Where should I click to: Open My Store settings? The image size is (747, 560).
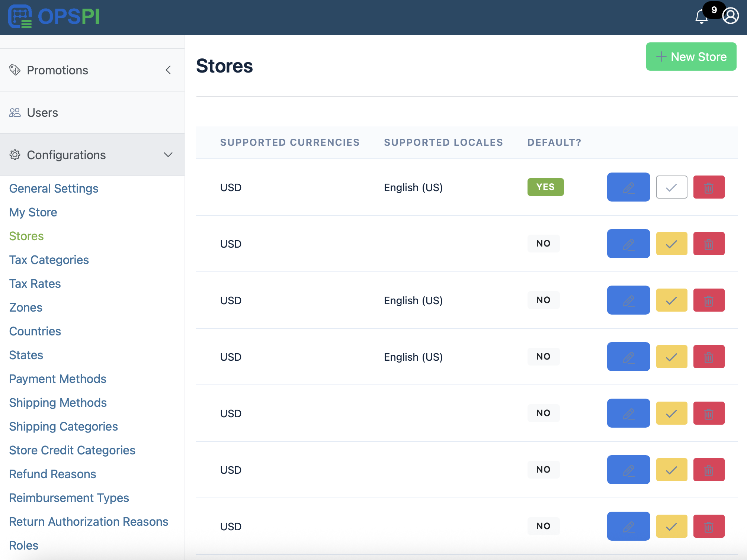(33, 212)
